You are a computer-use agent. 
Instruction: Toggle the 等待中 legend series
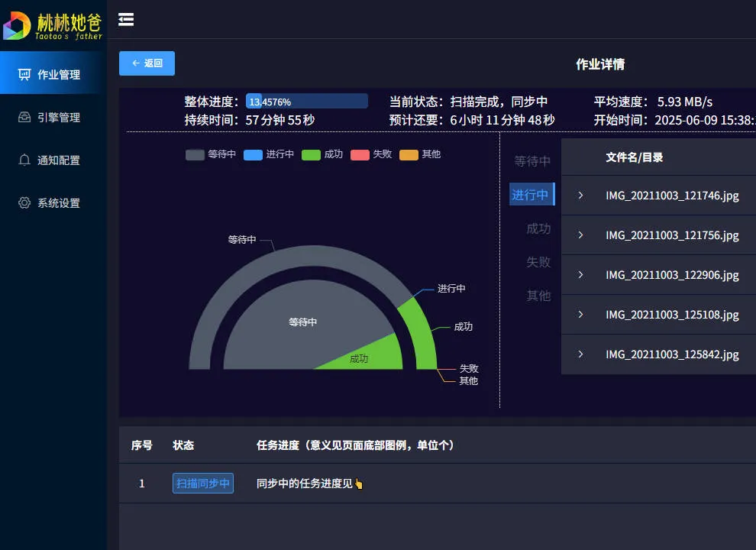point(211,154)
